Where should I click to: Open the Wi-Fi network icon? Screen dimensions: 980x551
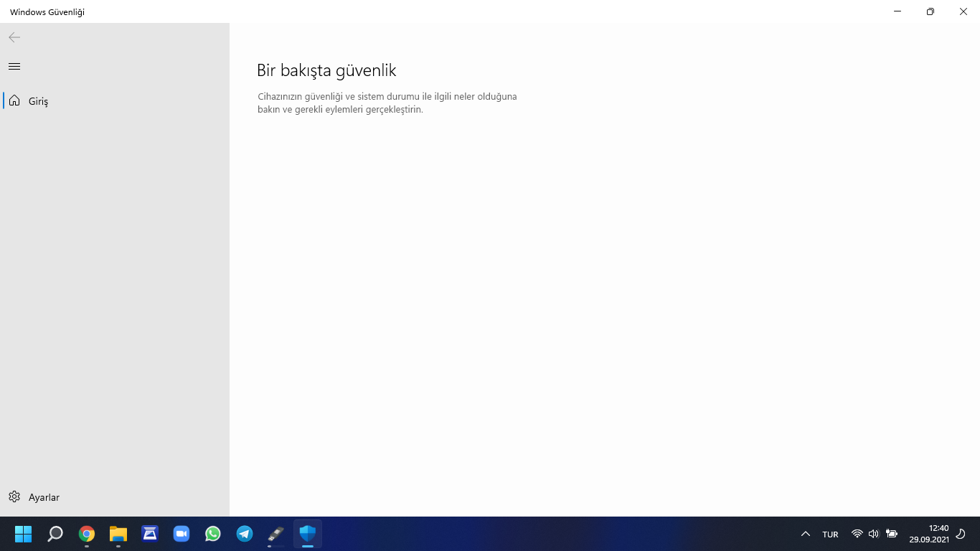pos(857,534)
